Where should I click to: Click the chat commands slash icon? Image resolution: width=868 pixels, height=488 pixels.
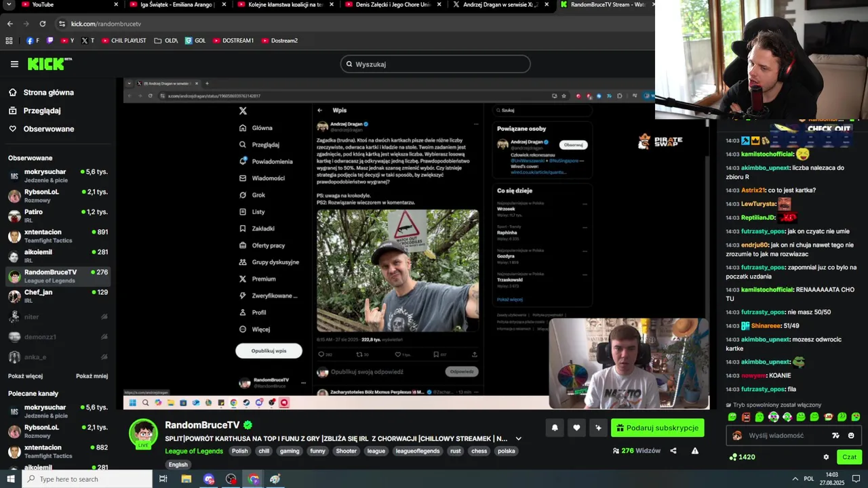(x=835, y=436)
